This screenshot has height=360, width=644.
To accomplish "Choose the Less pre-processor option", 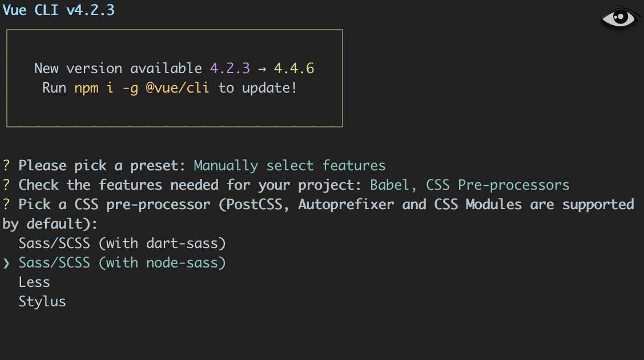I will [34, 282].
